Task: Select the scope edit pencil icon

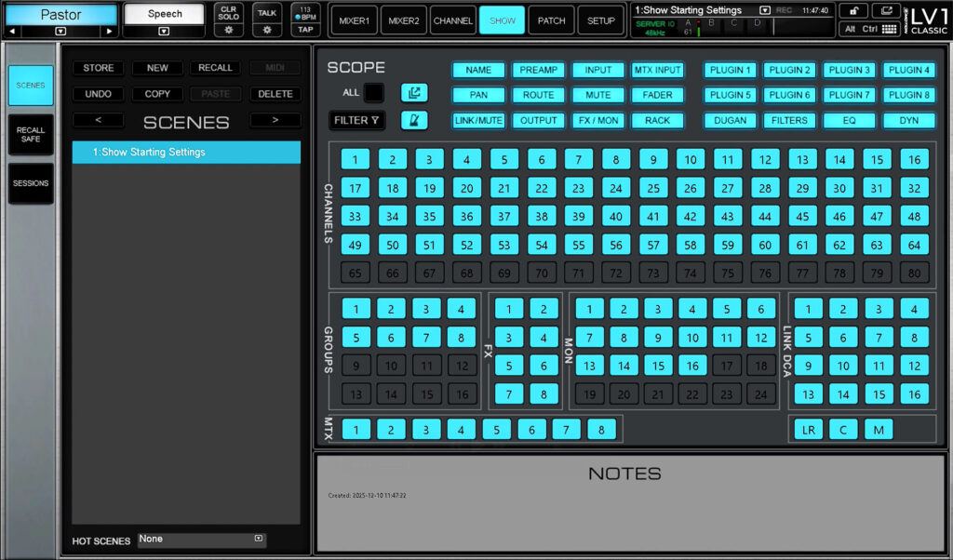Action: click(414, 119)
